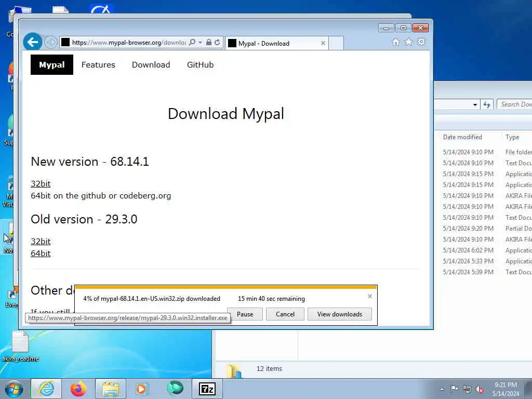Click 64bit link under Old version 29.3.0
The height and width of the screenshot is (399, 532).
41,253
